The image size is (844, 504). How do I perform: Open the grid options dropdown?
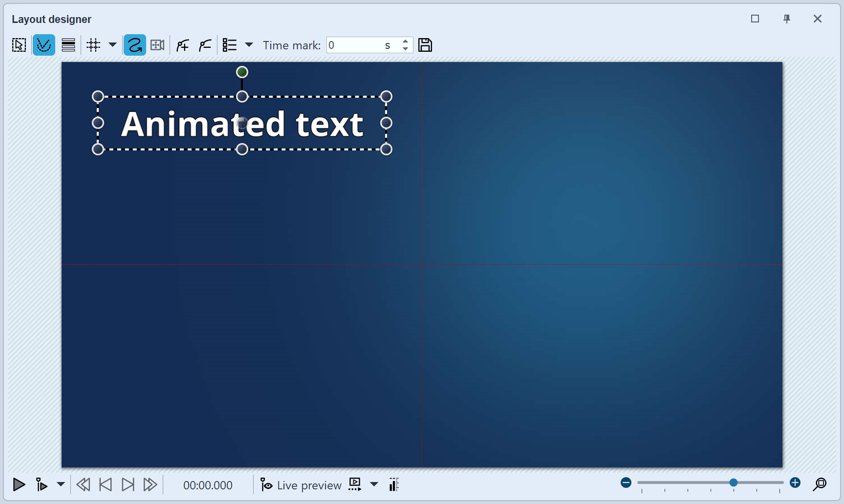pos(113,44)
